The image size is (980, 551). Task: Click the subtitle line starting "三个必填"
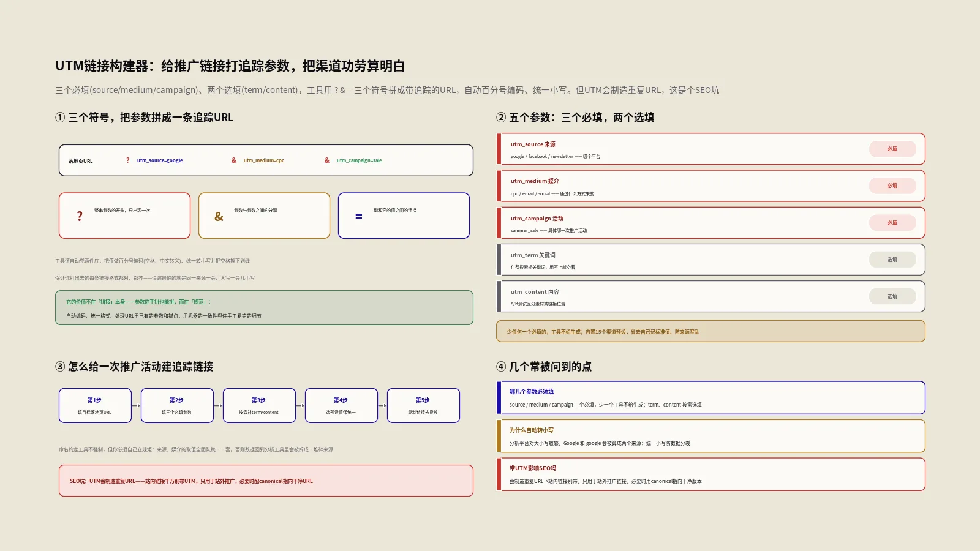pyautogui.click(x=387, y=90)
